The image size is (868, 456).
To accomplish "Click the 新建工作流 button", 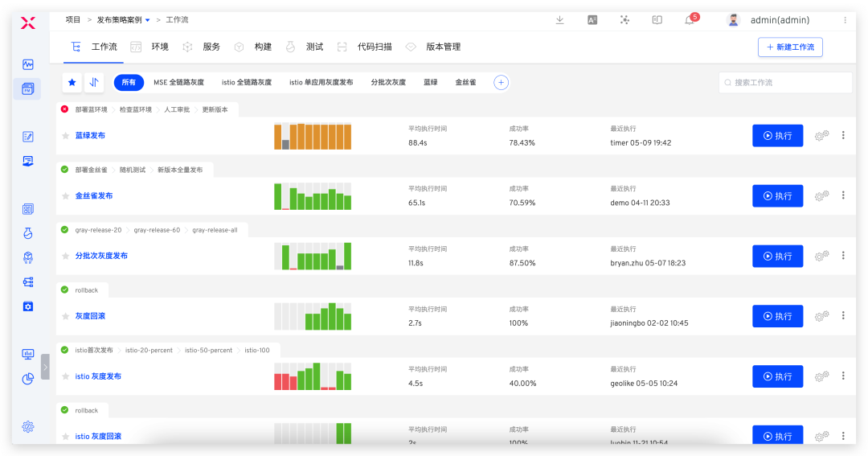I will point(790,47).
